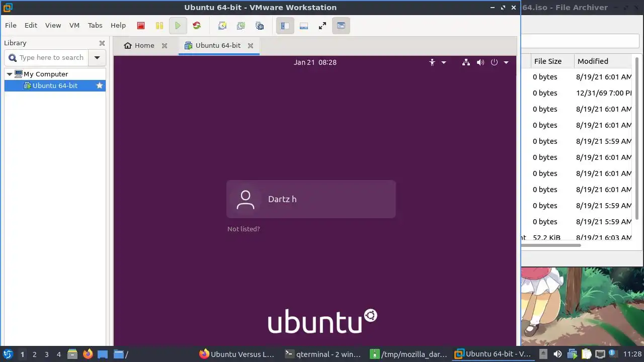This screenshot has width=644, height=362.
Task: Toggle the Library sidebar view icon
Action: point(285,26)
